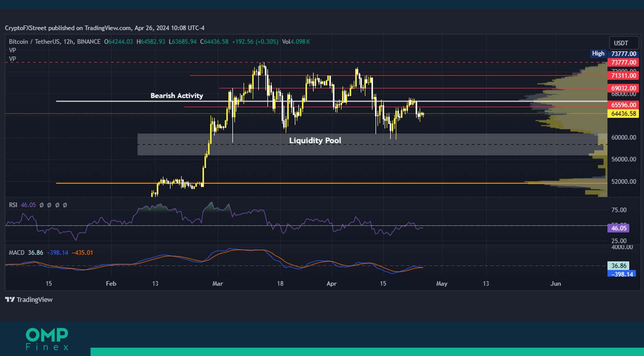Click the C64436.58 close value

(x=214, y=42)
